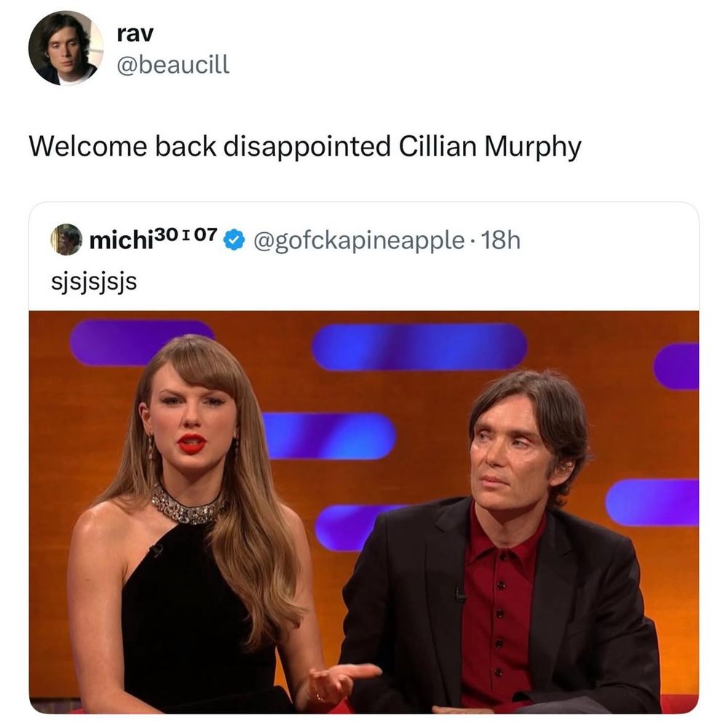Open the @gofckapineapple handle

pos(358,241)
